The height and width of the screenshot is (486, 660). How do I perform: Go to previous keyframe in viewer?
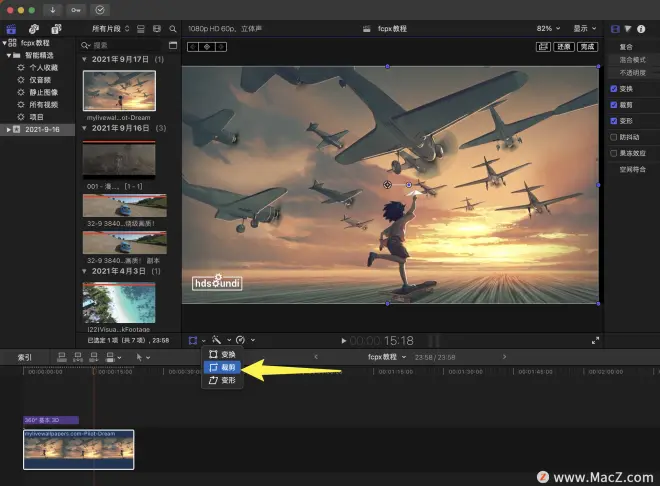point(193,47)
